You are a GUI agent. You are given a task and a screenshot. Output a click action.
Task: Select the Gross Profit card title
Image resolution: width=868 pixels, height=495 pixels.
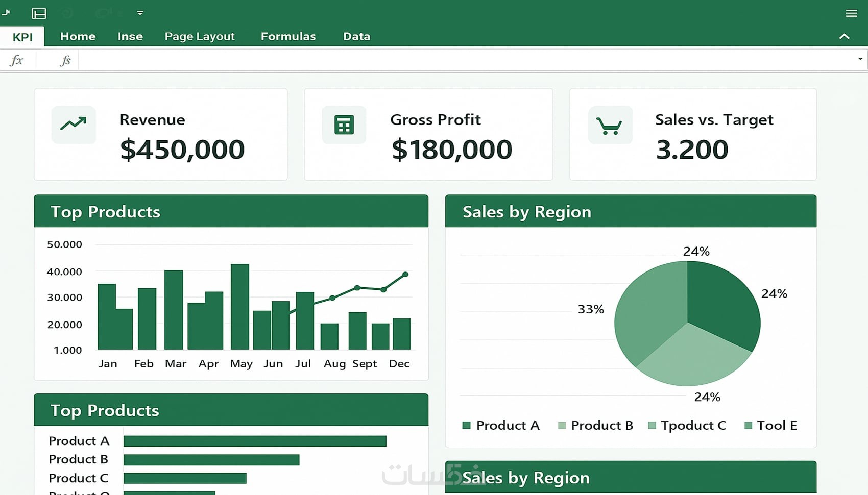point(436,119)
